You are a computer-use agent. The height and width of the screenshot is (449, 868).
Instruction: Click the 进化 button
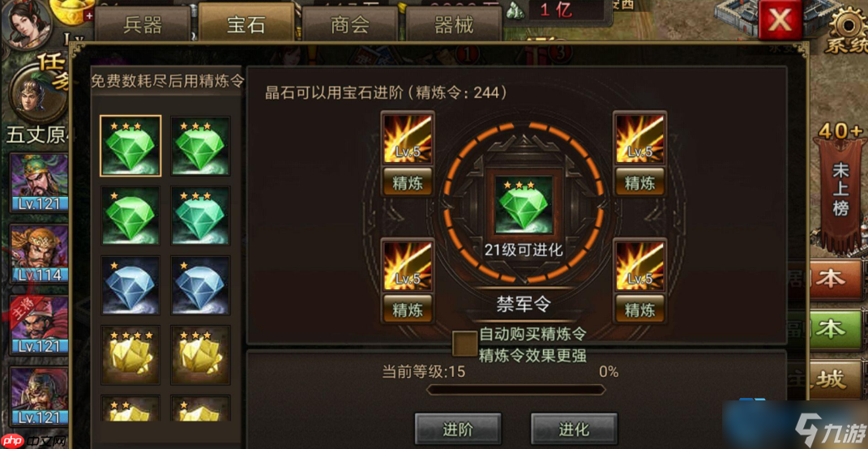(x=574, y=429)
